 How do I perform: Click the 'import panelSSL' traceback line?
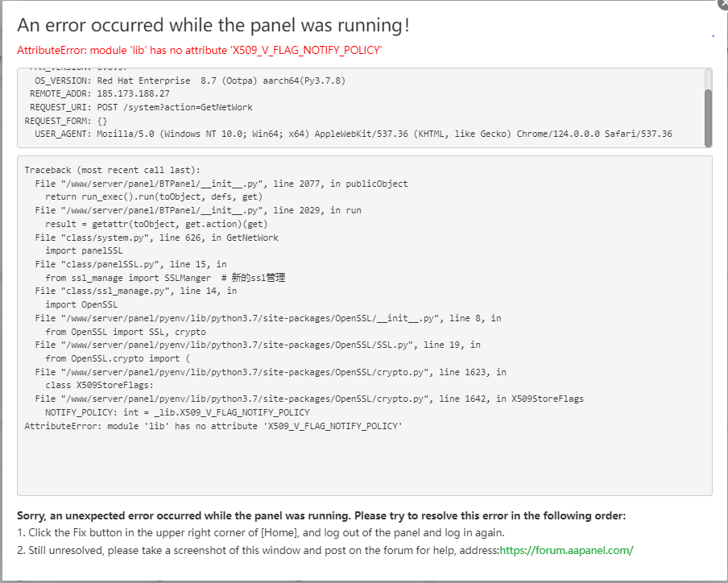coord(81,251)
